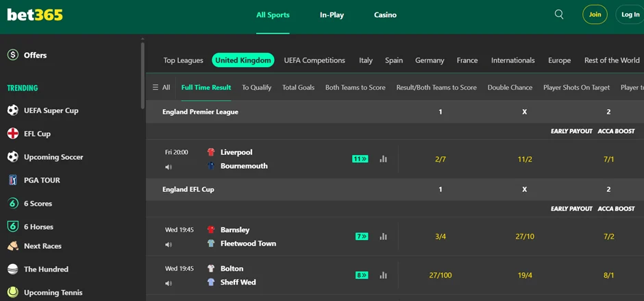Viewport: 644px width, 301px height.
Task: Select the Both Teams to Score tab
Action: (x=355, y=88)
